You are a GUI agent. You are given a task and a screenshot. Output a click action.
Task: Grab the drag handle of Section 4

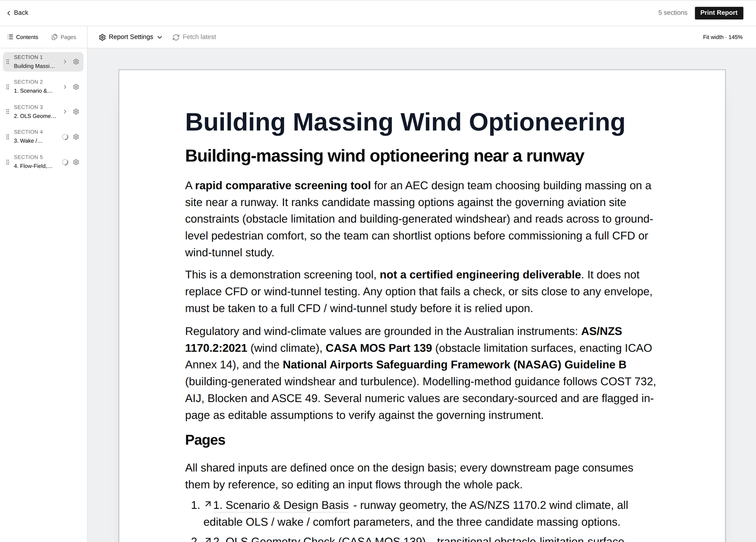(8, 137)
